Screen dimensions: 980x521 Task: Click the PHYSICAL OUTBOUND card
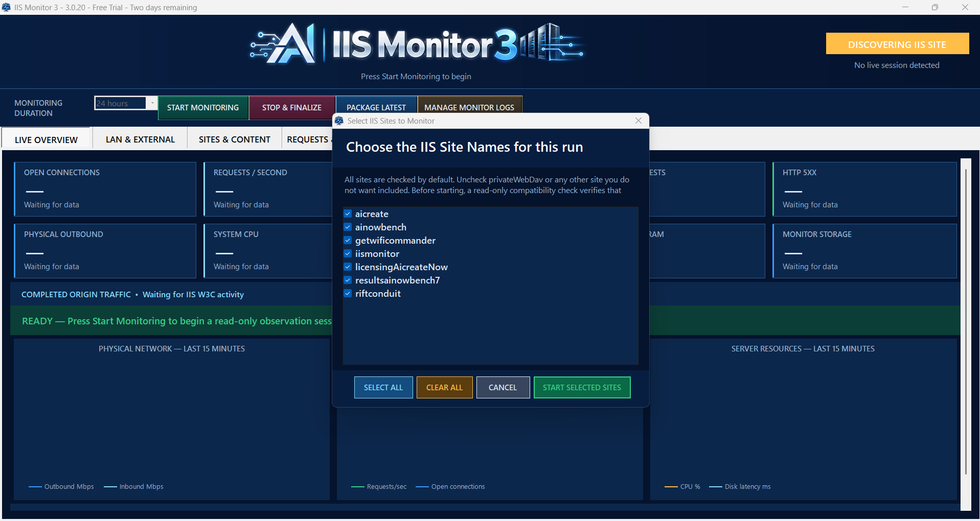pyautogui.click(x=105, y=251)
